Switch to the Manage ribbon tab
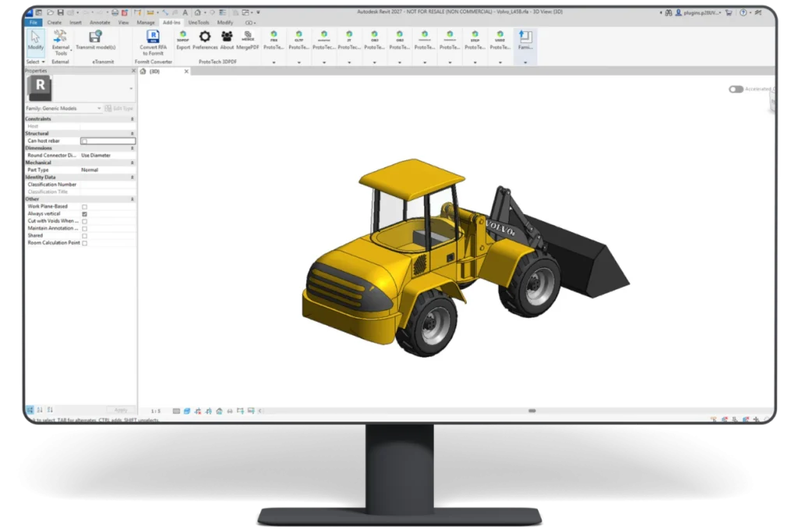Image resolution: width=798 pixels, height=532 pixels. pos(146,23)
